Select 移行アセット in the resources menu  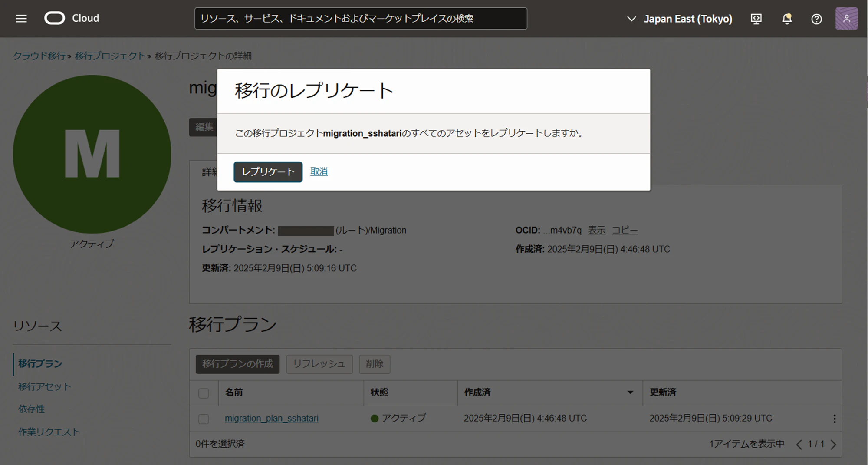pyautogui.click(x=44, y=386)
